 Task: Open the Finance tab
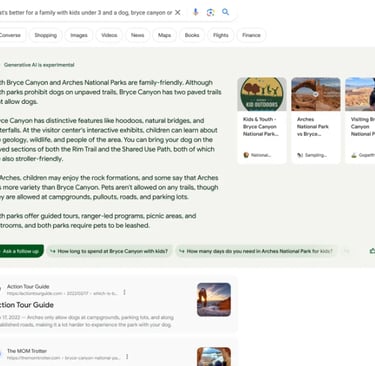pyautogui.click(x=251, y=35)
